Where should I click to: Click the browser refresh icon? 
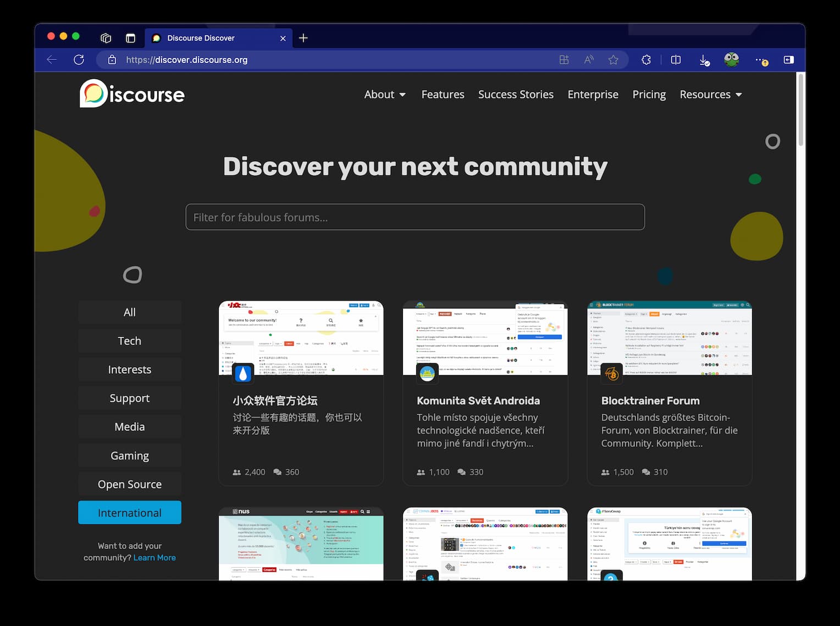coord(79,60)
